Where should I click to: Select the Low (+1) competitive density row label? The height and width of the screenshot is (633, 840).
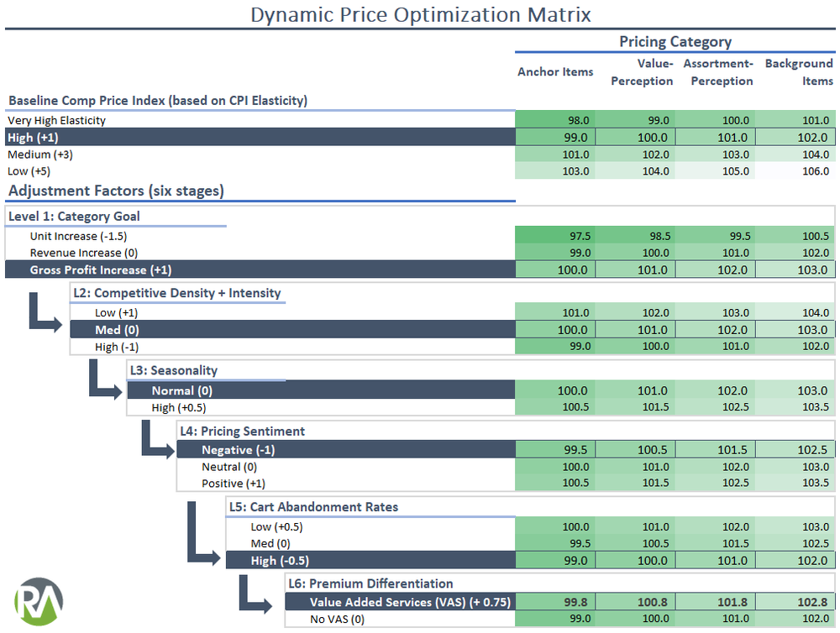(116, 313)
